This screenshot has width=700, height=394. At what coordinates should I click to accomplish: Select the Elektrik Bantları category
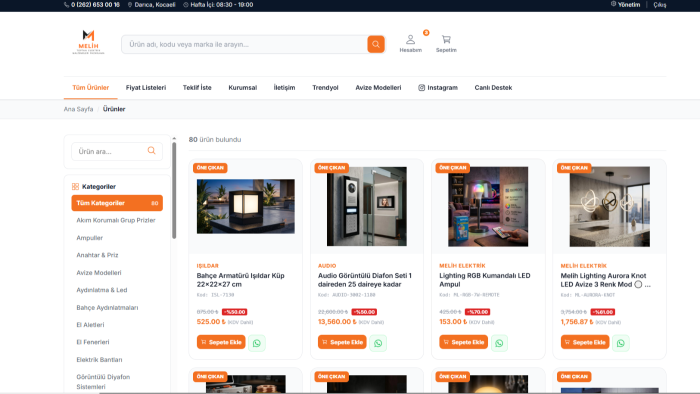99,360
